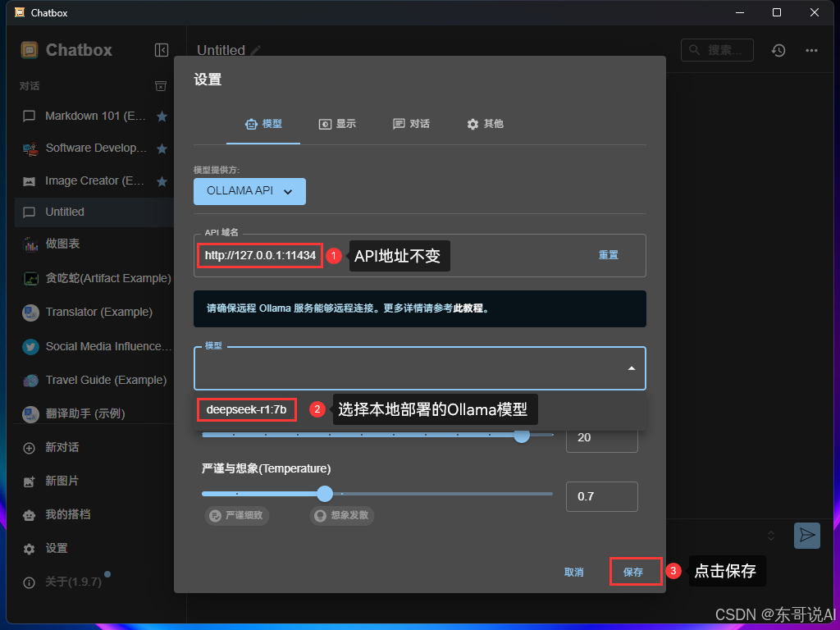Toggle star on Markdown 101 conversation
840x630 pixels.
(x=162, y=116)
